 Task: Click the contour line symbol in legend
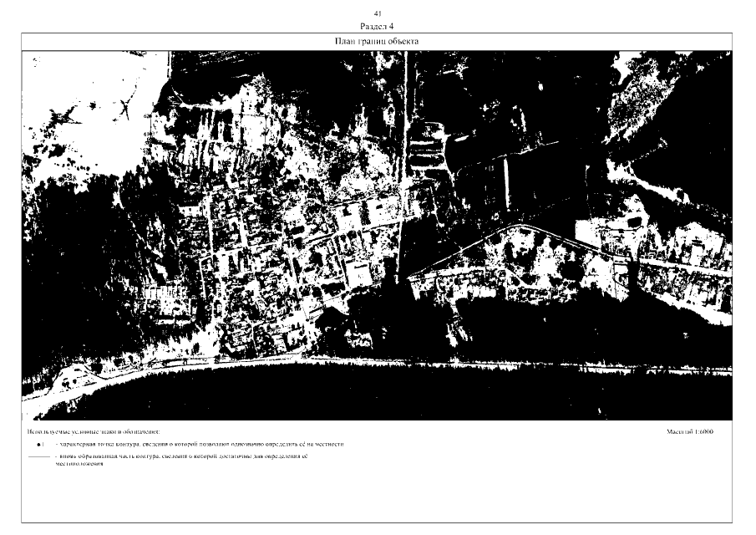click(38, 458)
